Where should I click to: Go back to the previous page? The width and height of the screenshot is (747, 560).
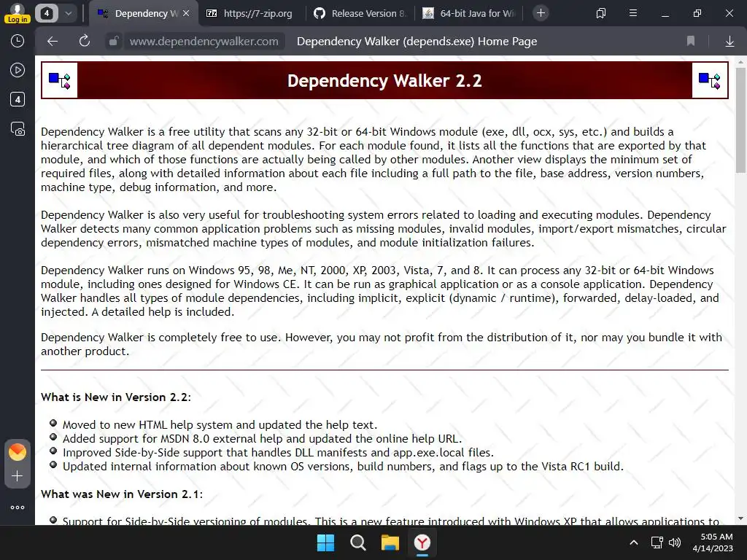53,42
